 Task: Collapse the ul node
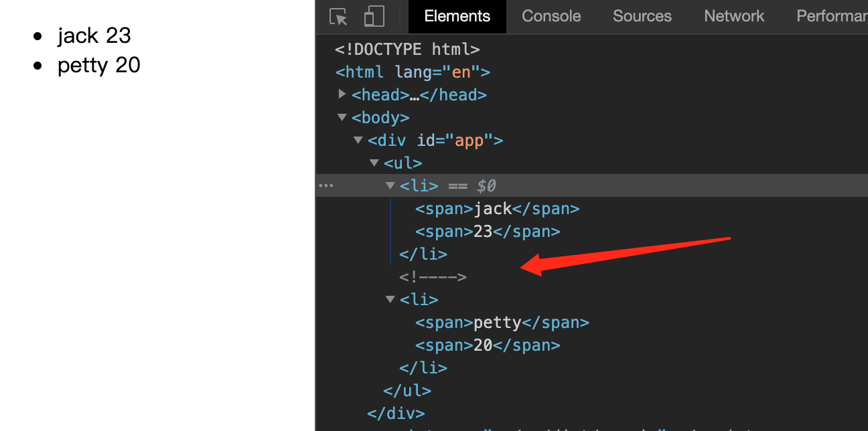(x=374, y=163)
